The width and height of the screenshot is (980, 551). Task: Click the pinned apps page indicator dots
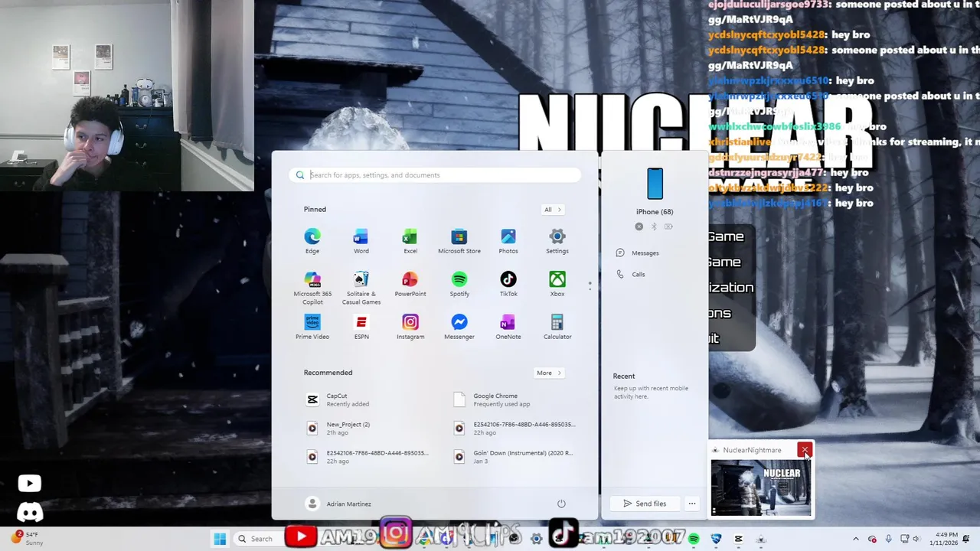(590, 285)
